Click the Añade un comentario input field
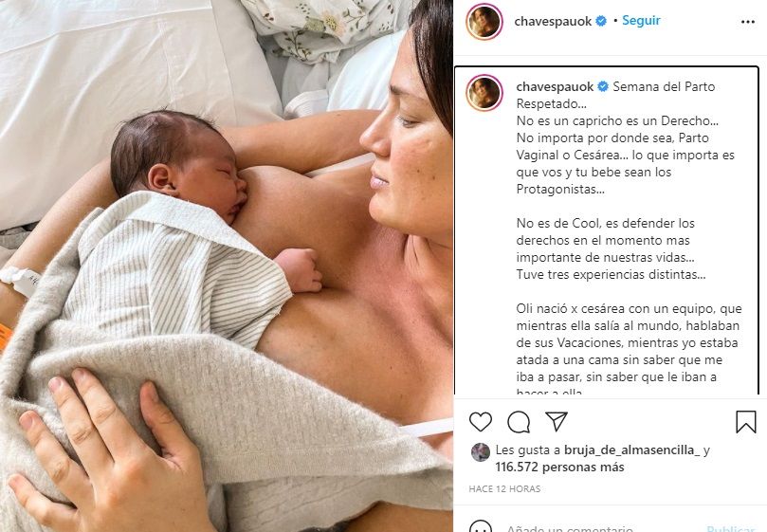 (x=570, y=528)
